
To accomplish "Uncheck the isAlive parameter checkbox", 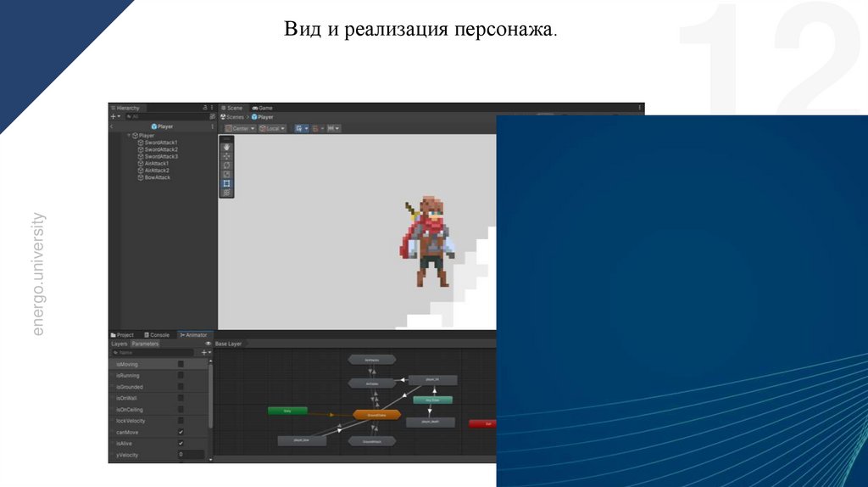I will (181, 444).
